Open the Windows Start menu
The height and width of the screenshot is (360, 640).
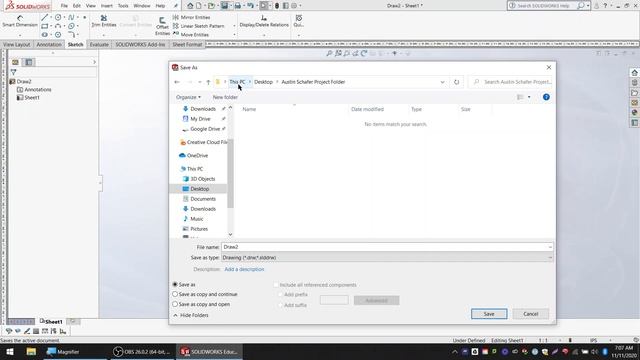(10, 351)
